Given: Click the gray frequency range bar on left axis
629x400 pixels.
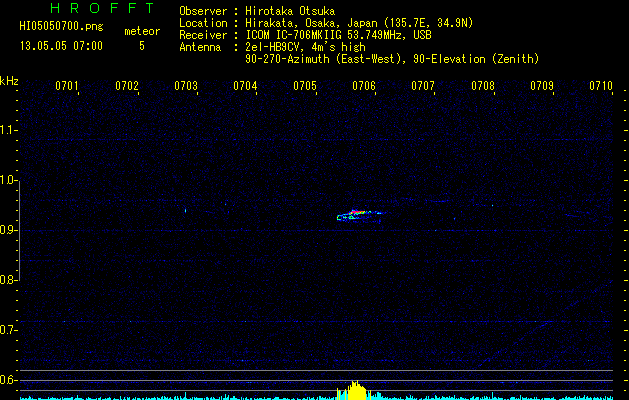Looking at the screenshot, I should click(19, 230).
